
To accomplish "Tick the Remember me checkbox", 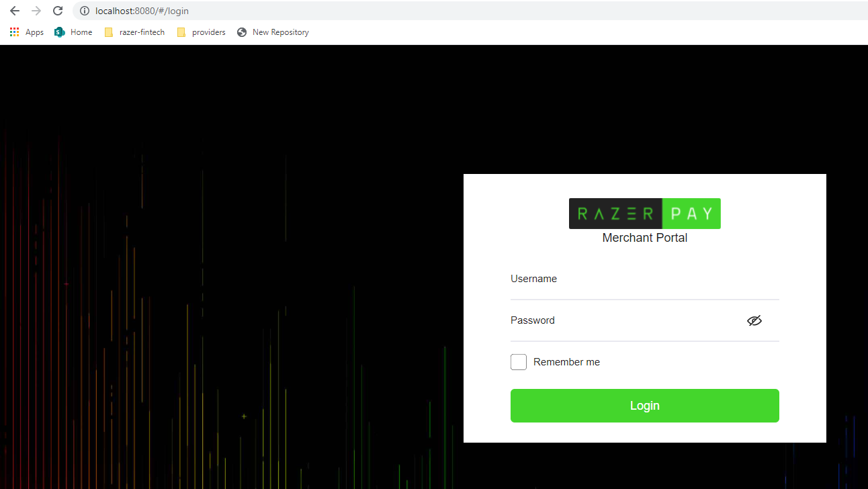I will pyautogui.click(x=519, y=362).
